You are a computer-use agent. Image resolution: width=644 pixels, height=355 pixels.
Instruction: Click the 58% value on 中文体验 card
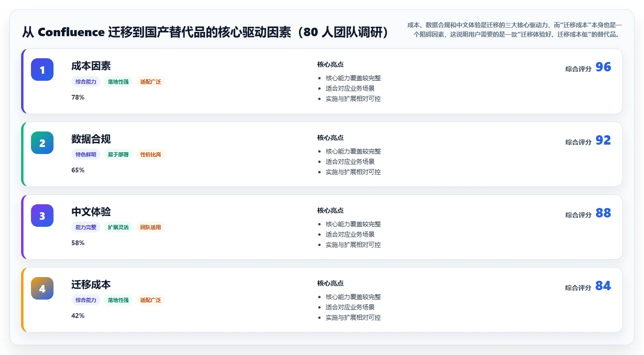pyautogui.click(x=78, y=243)
